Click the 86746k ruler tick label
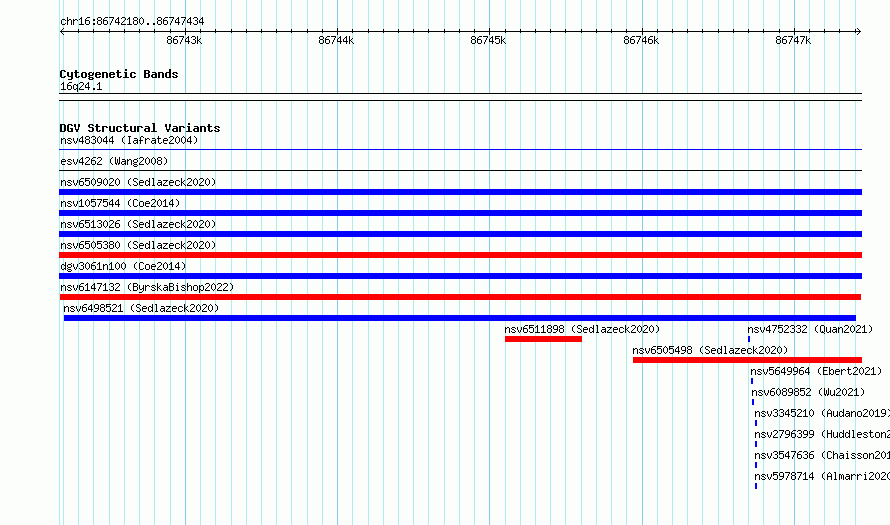This screenshot has width=890, height=525. pyautogui.click(x=641, y=40)
